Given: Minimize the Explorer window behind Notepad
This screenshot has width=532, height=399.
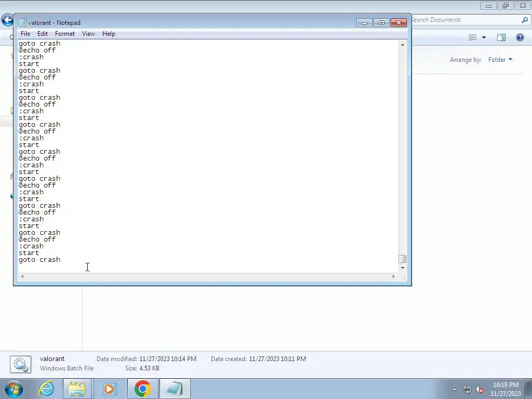Looking at the screenshot, I should coord(488,5).
